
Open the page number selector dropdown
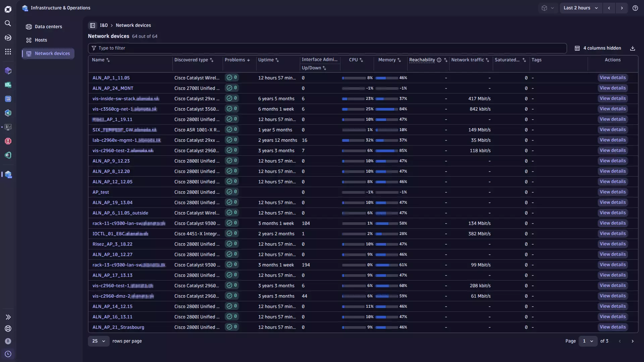coord(588,341)
